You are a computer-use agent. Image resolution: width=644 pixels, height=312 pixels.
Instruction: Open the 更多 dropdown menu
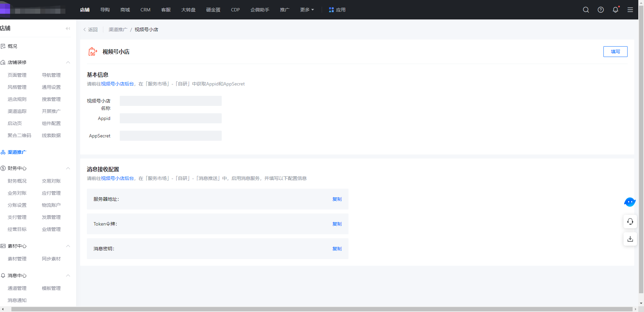click(307, 10)
